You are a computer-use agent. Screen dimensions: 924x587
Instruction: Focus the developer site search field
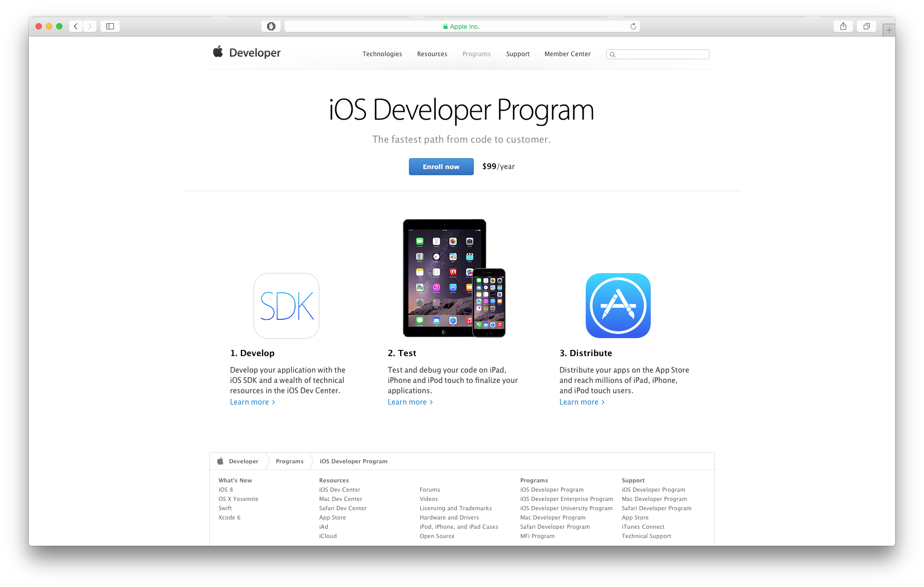pyautogui.click(x=658, y=55)
